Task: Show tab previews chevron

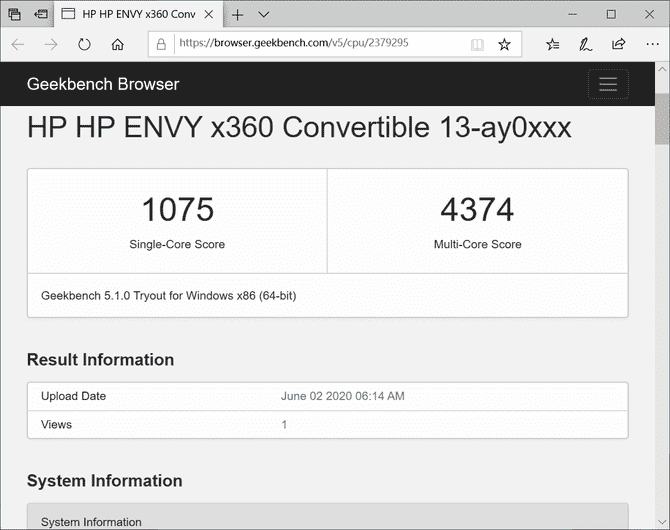Action: point(264,15)
